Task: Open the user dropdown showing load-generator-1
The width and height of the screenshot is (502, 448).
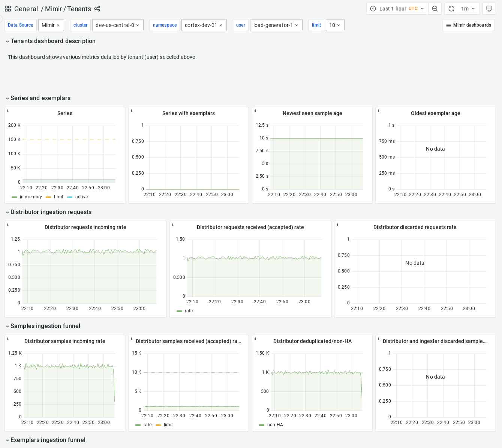Action: click(276, 25)
